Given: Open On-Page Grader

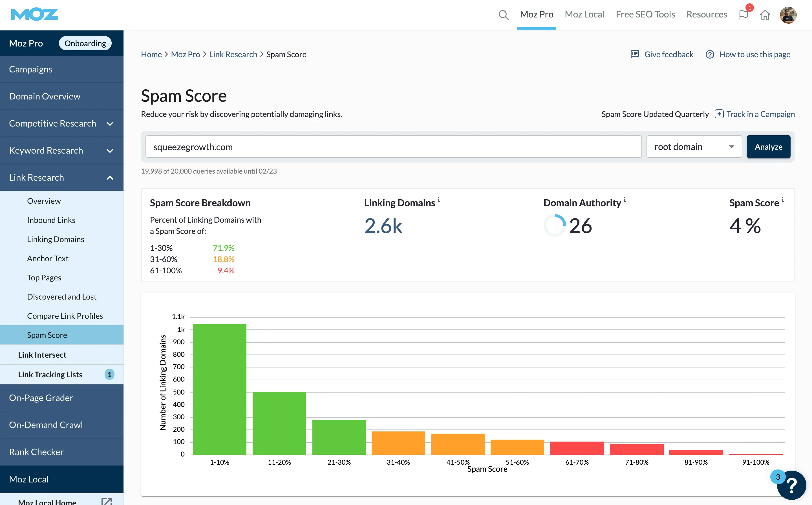Looking at the screenshot, I should pos(62,398).
